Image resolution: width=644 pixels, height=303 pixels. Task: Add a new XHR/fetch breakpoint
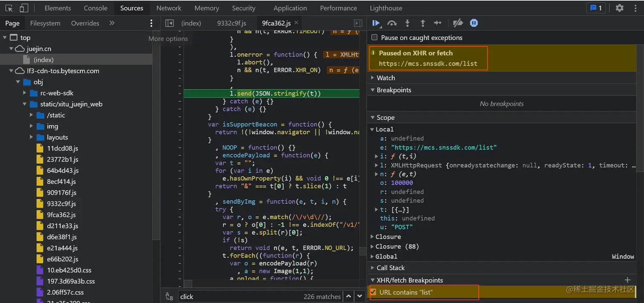[627, 280]
